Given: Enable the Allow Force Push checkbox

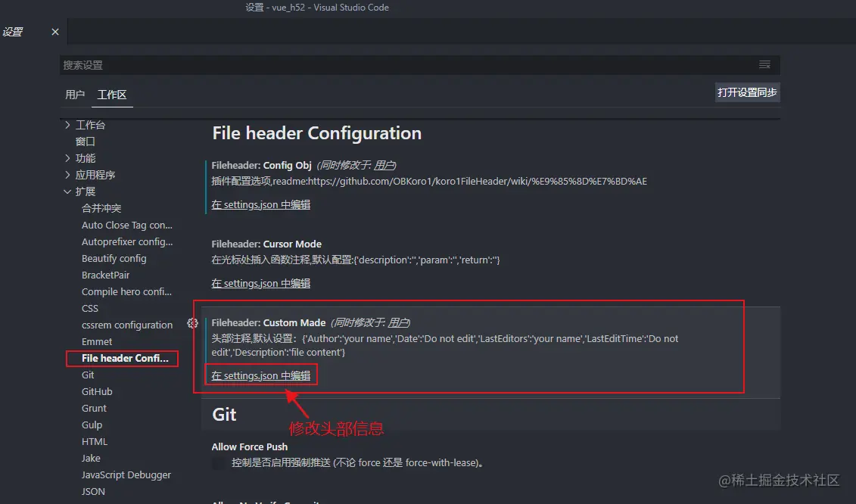Looking at the screenshot, I should pos(219,463).
